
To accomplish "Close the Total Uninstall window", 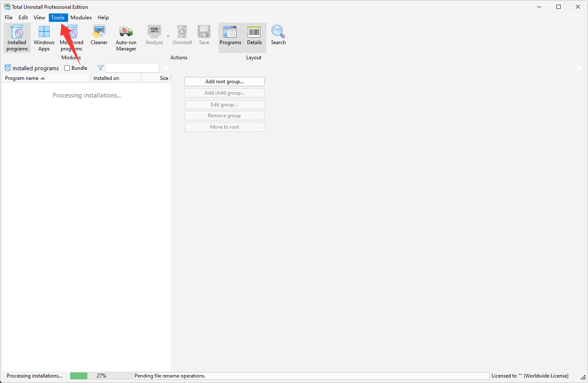I will (x=578, y=7).
